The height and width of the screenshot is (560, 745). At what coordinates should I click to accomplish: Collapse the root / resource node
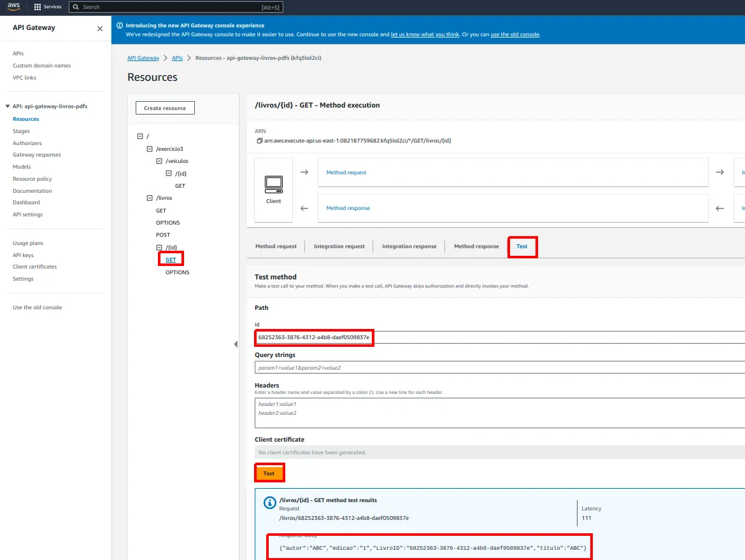140,136
